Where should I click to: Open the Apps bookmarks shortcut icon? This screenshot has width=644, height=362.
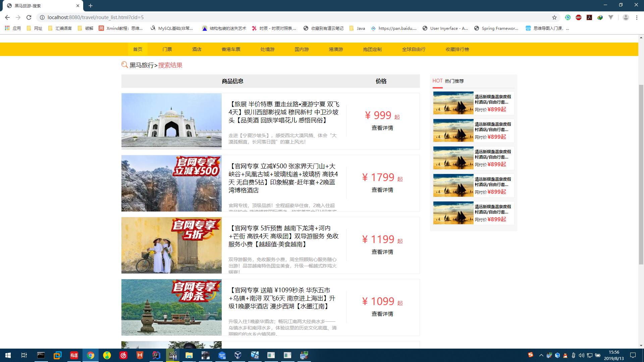tap(7, 28)
